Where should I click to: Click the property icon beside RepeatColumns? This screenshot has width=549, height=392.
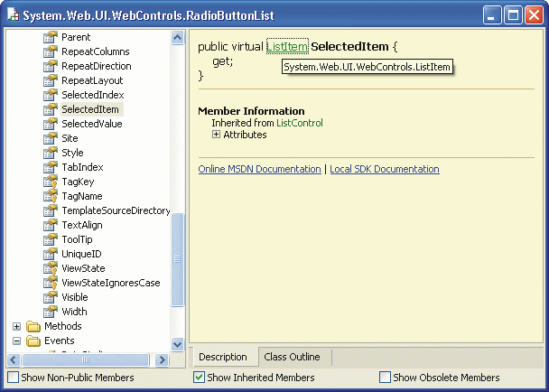coord(51,51)
